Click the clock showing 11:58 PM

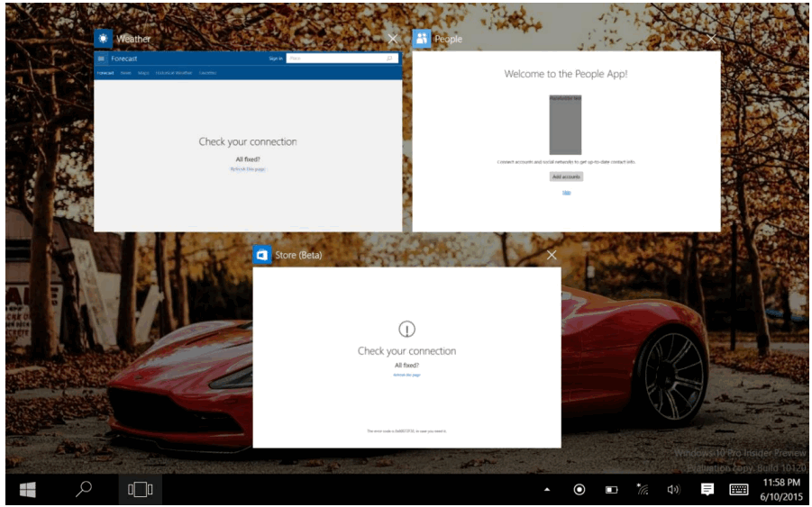[x=780, y=489]
